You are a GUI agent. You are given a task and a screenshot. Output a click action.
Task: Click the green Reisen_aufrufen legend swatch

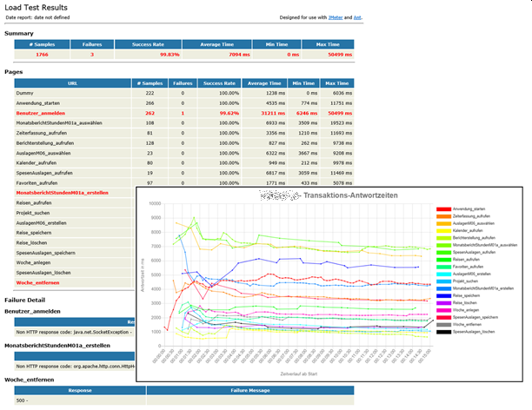444,260
